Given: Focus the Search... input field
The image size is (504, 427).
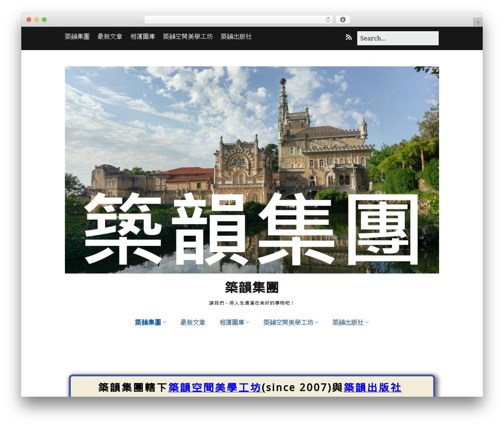Looking at the screenshot, I should (398, 38).
